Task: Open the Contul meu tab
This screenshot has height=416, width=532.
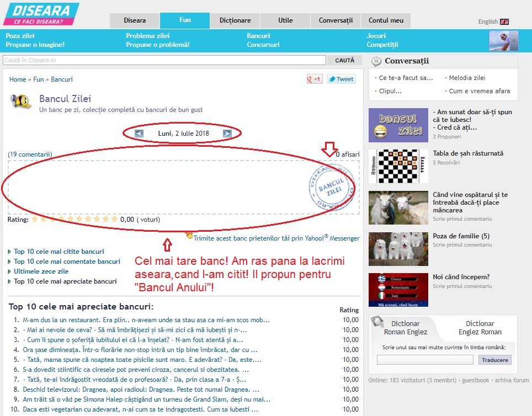Action: pyautogui.click(x=386, y=20)
